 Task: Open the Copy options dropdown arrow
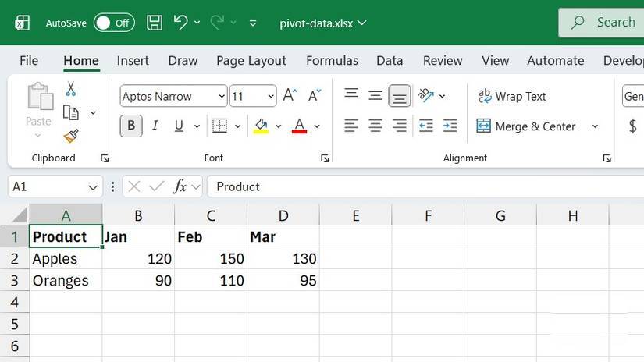pos(93,112)
